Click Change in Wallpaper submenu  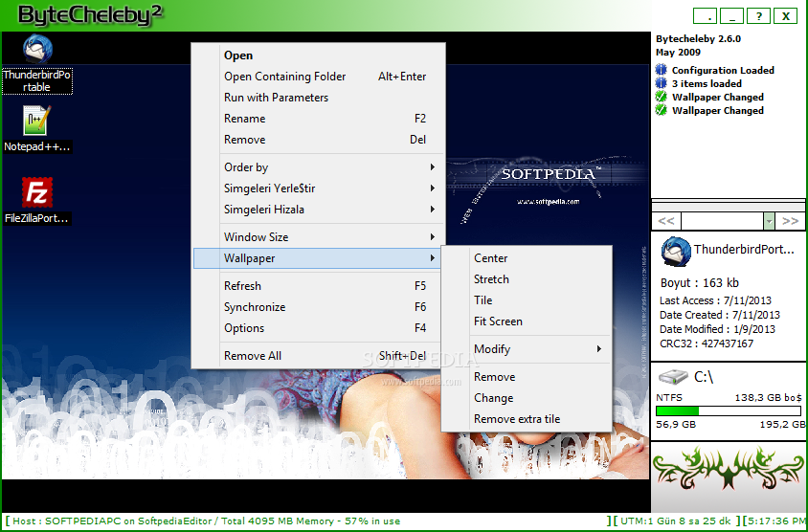pos(527,398)
